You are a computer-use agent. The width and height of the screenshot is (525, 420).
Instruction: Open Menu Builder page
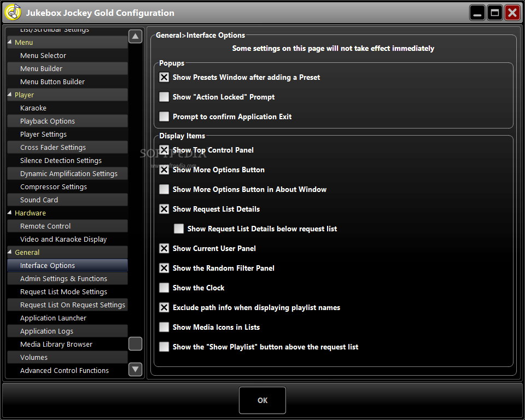[67, 69]
